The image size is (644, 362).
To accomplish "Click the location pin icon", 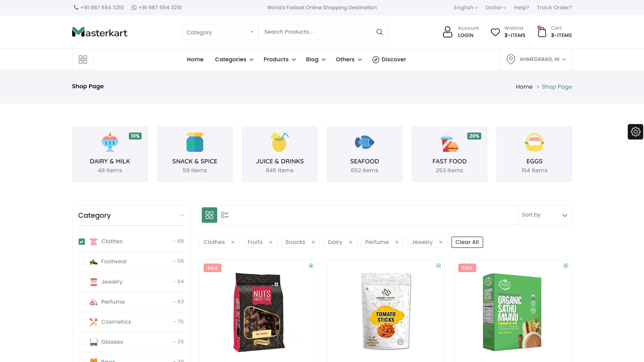I will 511,59.
